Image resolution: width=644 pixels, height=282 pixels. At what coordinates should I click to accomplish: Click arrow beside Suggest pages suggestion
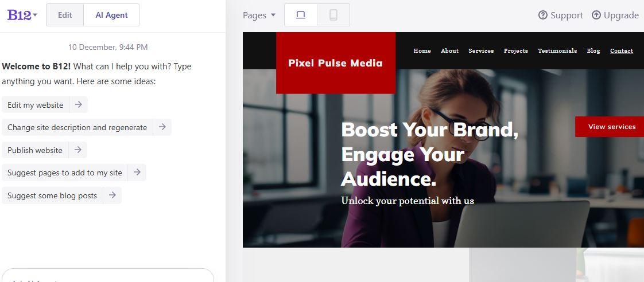(x=137, y=173)
